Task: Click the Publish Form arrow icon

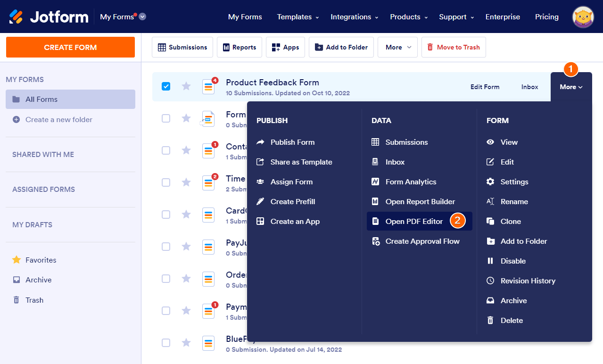Action: [x=260, y=142]
